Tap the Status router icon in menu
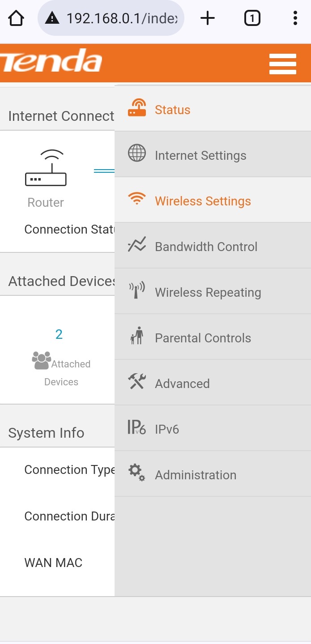The width and height of the screenshot is (311, 644). click(x=137, y=108)
